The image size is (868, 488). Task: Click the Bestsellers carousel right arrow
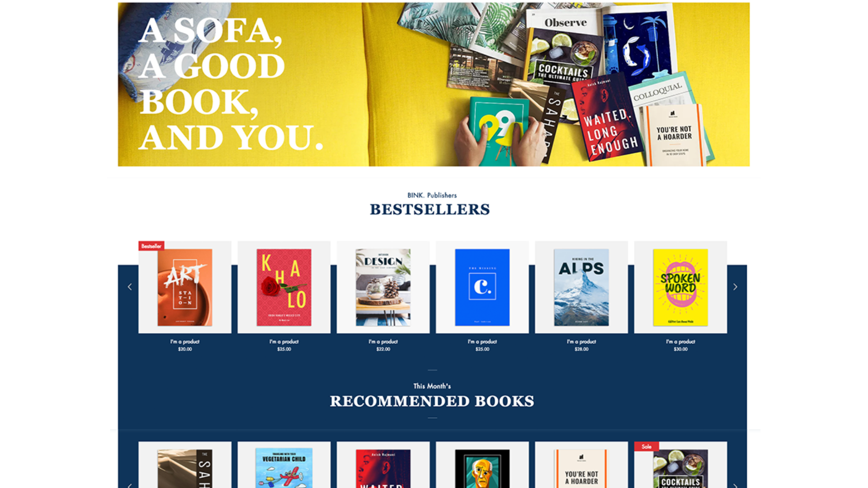point(735,287)
